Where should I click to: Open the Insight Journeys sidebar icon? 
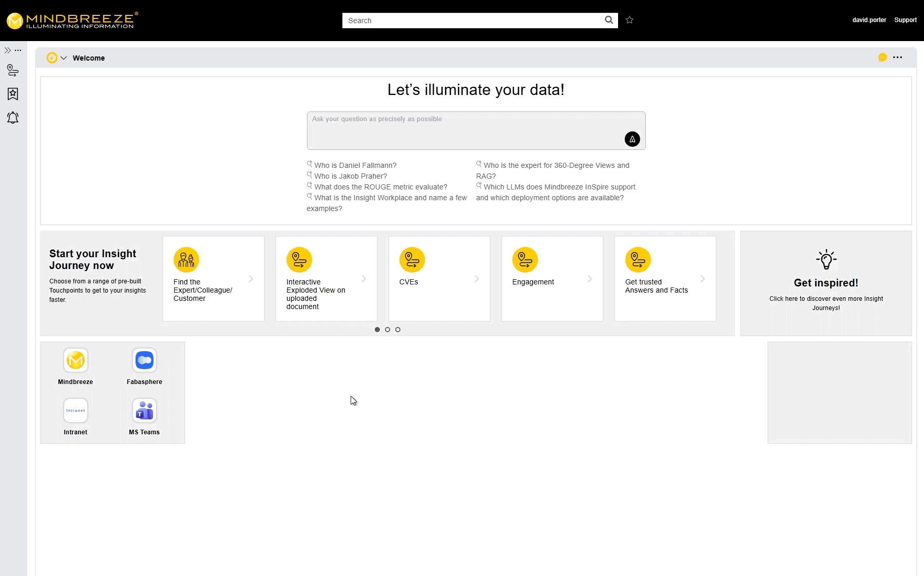coord(13,70)
